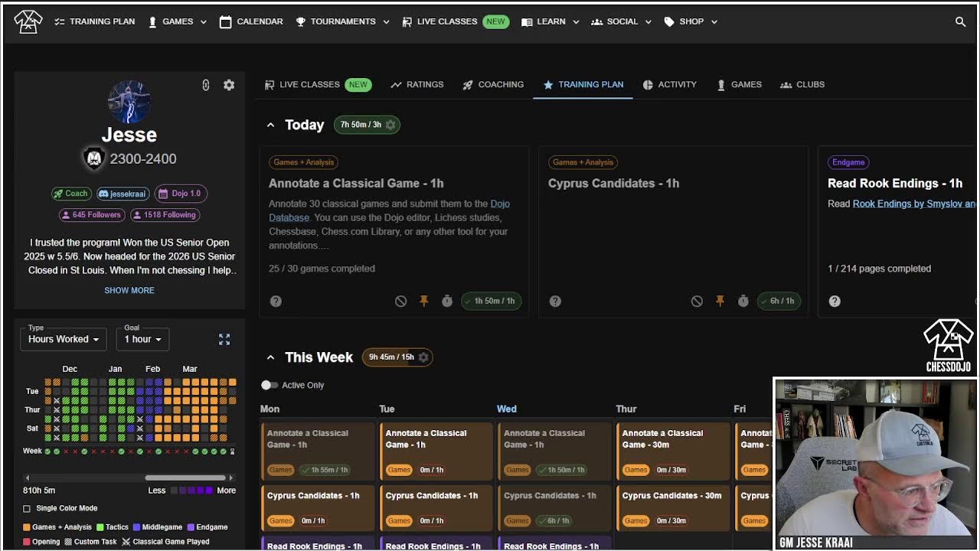Open Thursday's Annotate a Classical Game - 30m

coord(673,451)
